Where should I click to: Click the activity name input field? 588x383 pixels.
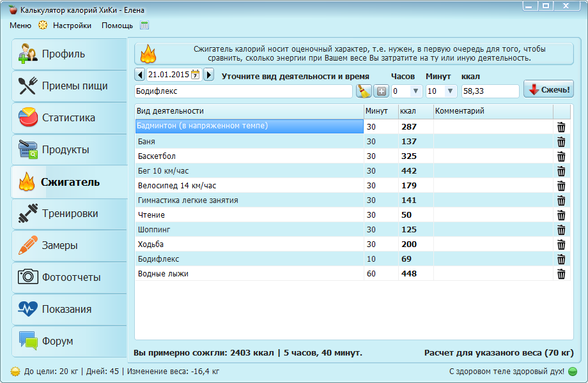click(243, 91)
